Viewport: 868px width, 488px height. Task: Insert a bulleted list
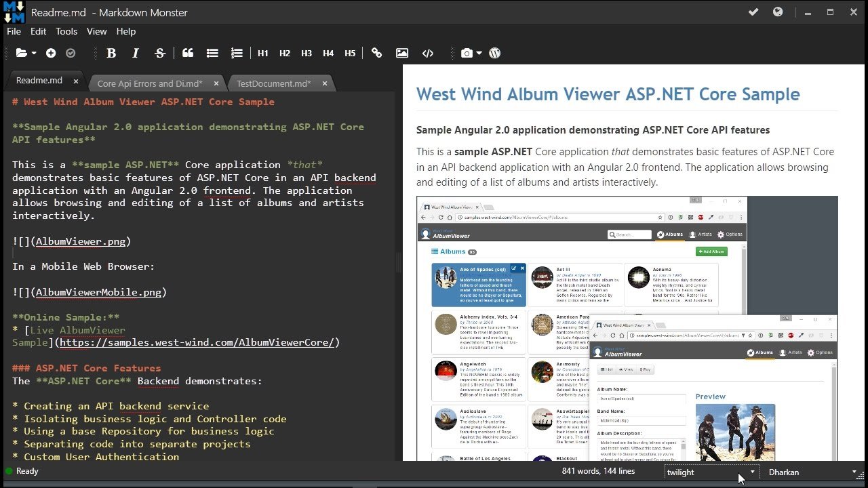click(x=212, y=53)
